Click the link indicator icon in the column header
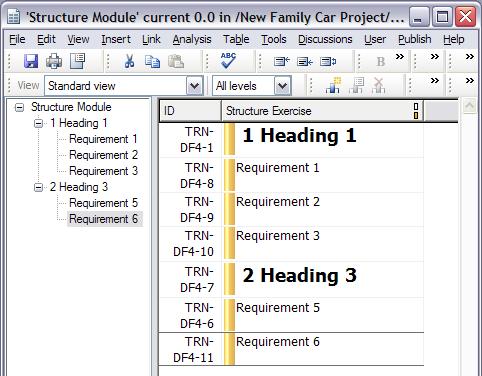 pos(416,111)
